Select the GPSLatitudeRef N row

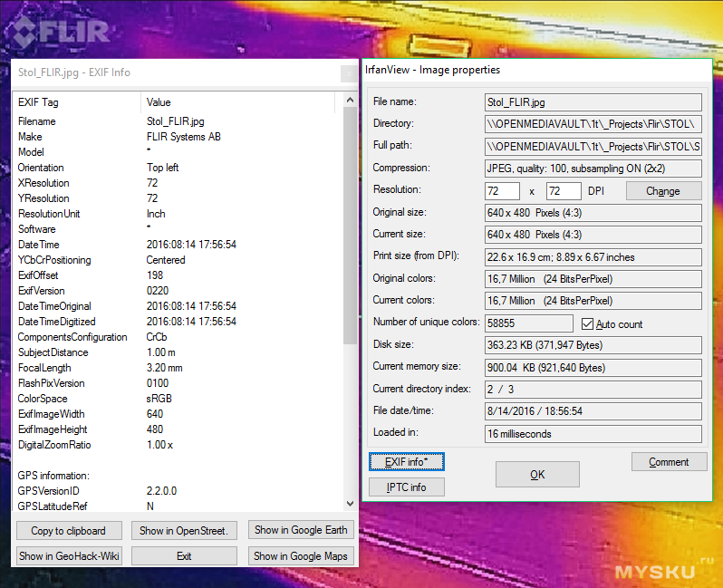point(178,506)
